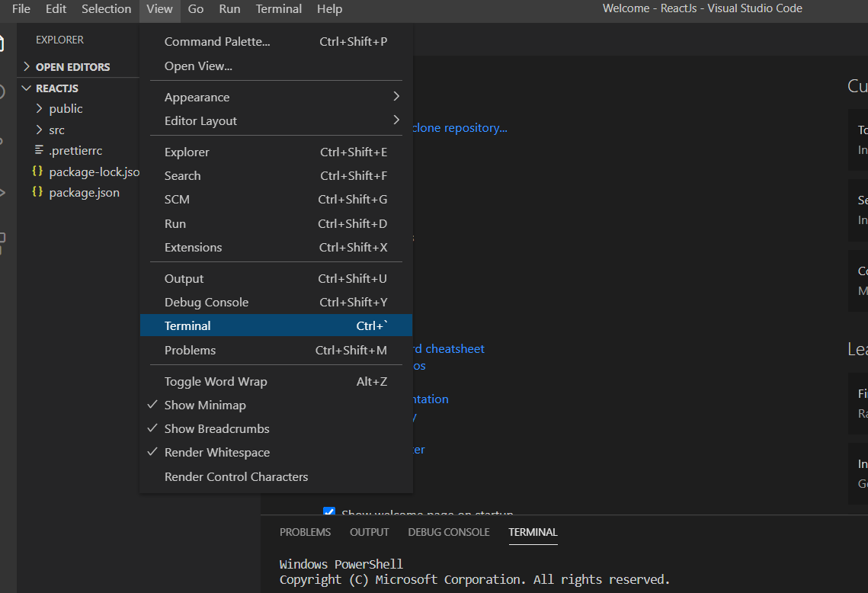Choose Open View... entry

(x=276, y=66)
